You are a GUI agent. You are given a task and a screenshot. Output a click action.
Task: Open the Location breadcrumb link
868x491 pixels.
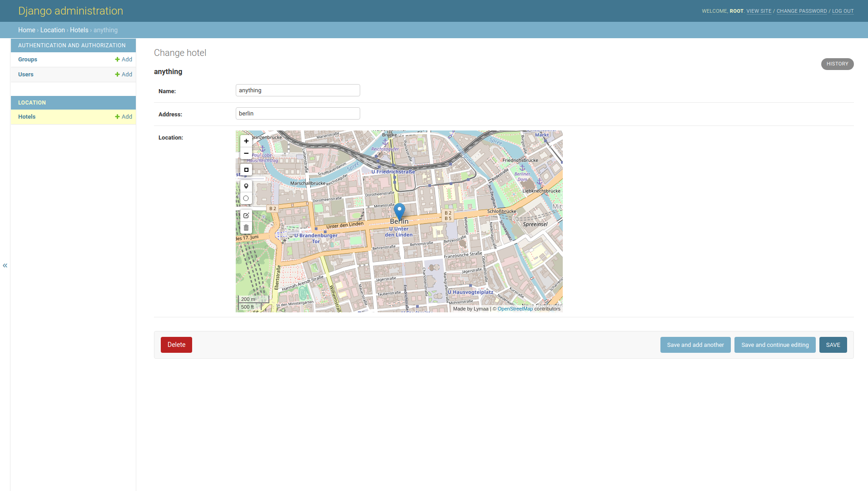[52, 30]
